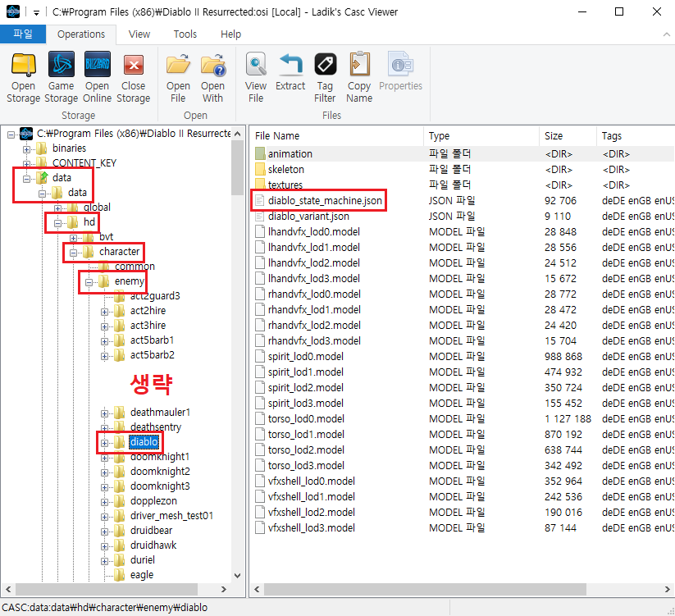Expand the diablo folder node
This screenshot has width=675, height=616.
pos(104,443)
